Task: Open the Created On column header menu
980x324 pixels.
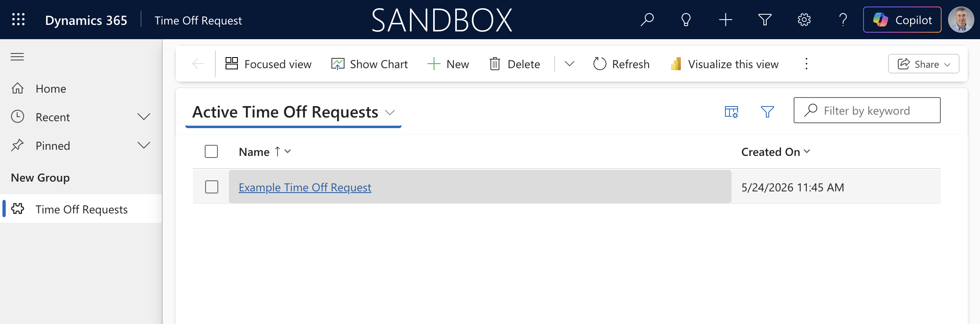Action: (x=776, y=152)
